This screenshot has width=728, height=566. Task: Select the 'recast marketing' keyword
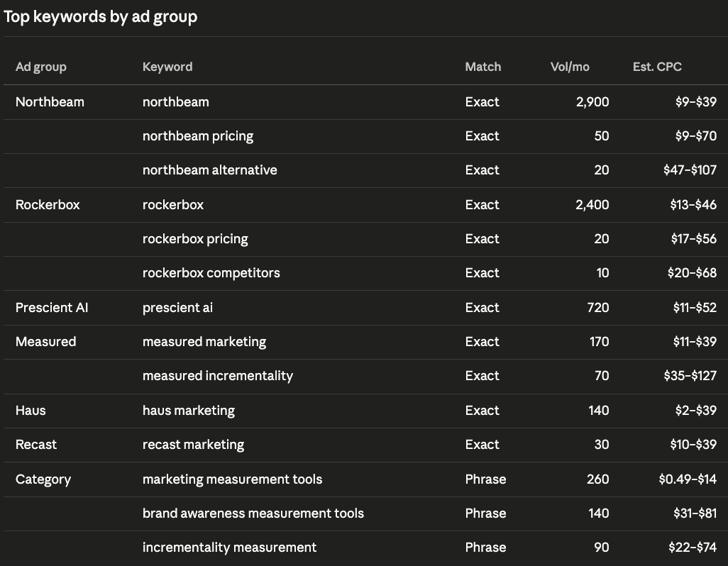coord(193,445)
